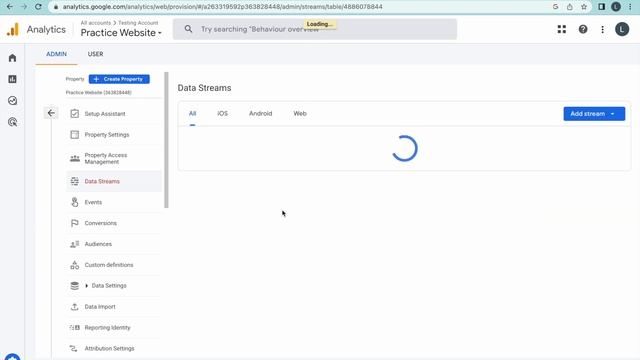640x360 pixels.
Task: Reload the page in browser
Action: pyautogui.click(x=38, y=7)
